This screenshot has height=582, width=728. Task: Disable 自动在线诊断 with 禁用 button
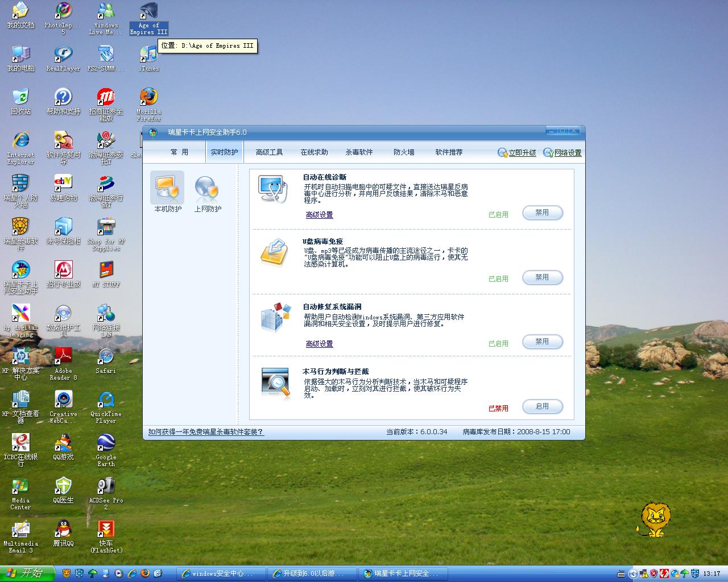[x=543, y=213]
